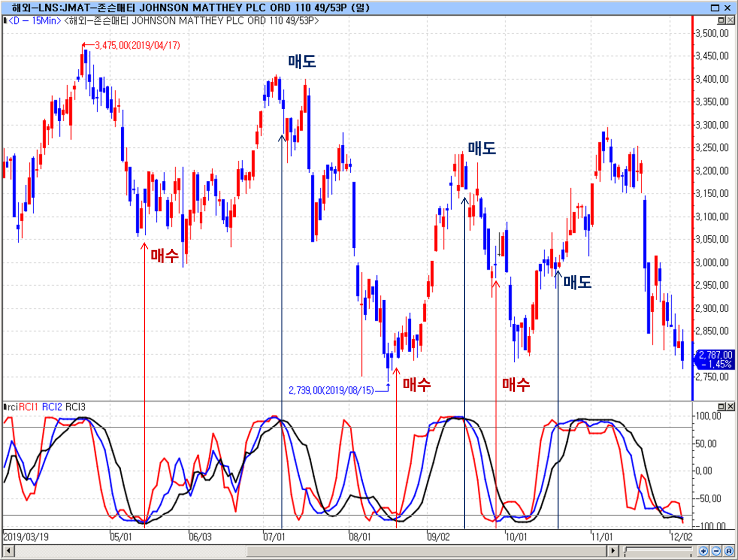738x560 pixels.
Task: Click the 0.00 RCI axis value
Action: pos(704,471)
